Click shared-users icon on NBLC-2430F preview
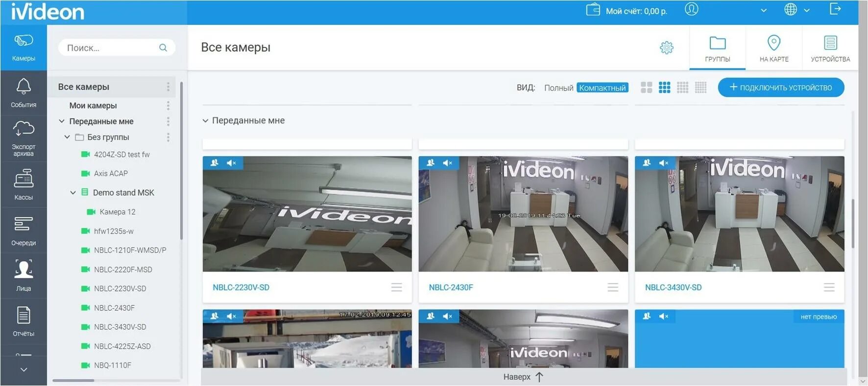 431,163
